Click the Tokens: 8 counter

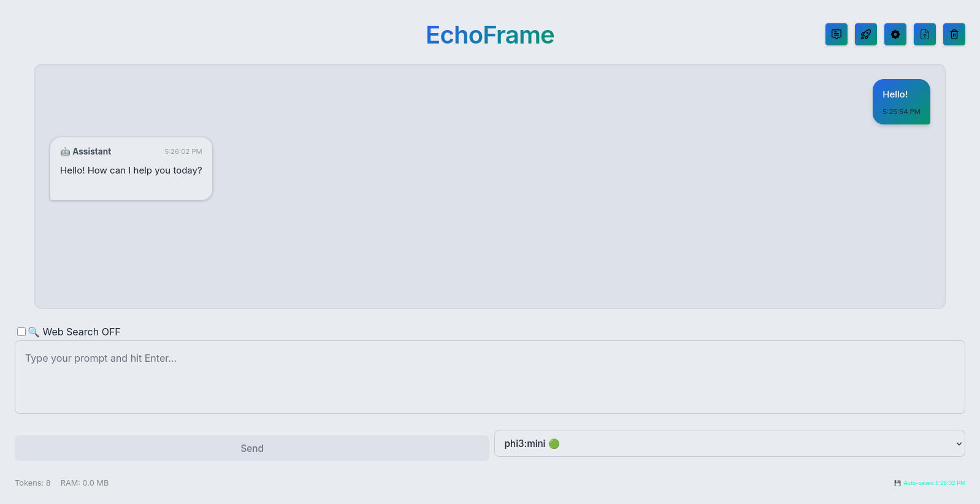33,483
